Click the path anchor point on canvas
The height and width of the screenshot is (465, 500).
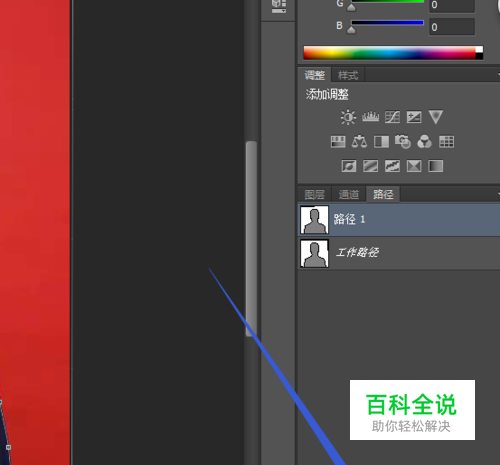(x=8, y=447)
